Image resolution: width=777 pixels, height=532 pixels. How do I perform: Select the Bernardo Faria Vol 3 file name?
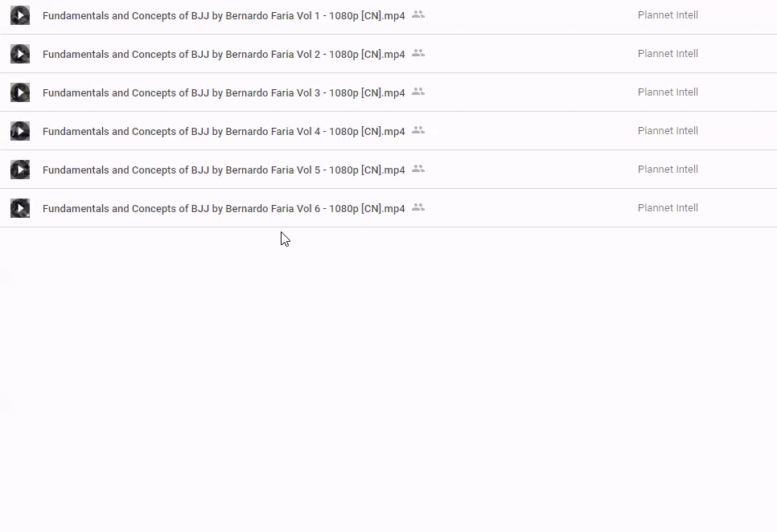(224, 92)
